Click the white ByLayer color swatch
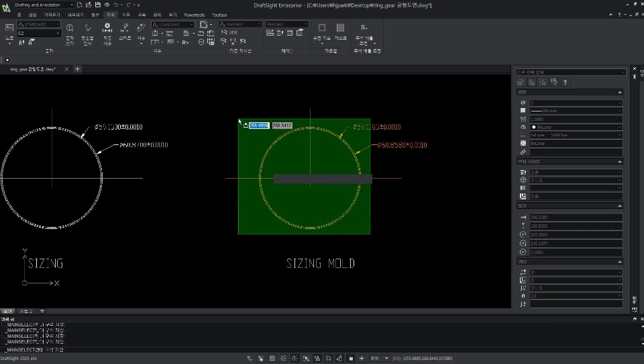The height and width of the screenshot is (364, 644). tap(534, 126)
